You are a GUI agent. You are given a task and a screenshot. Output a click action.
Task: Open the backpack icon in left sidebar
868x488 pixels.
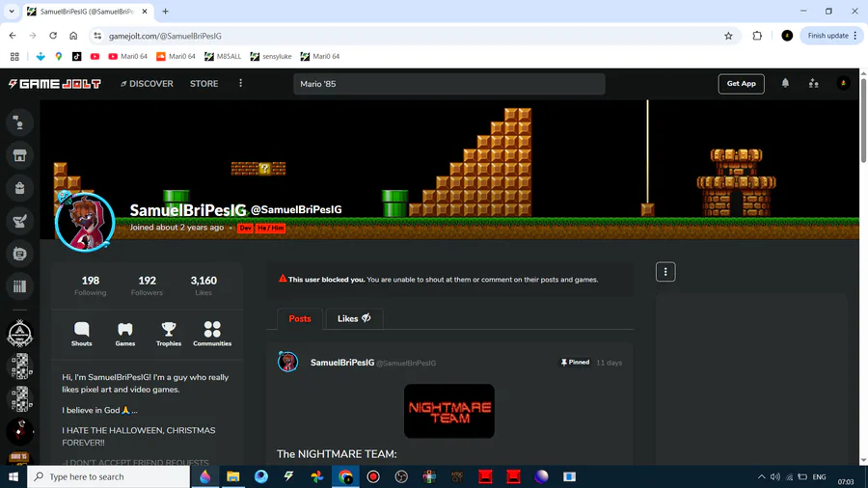[x=19, y=188]
